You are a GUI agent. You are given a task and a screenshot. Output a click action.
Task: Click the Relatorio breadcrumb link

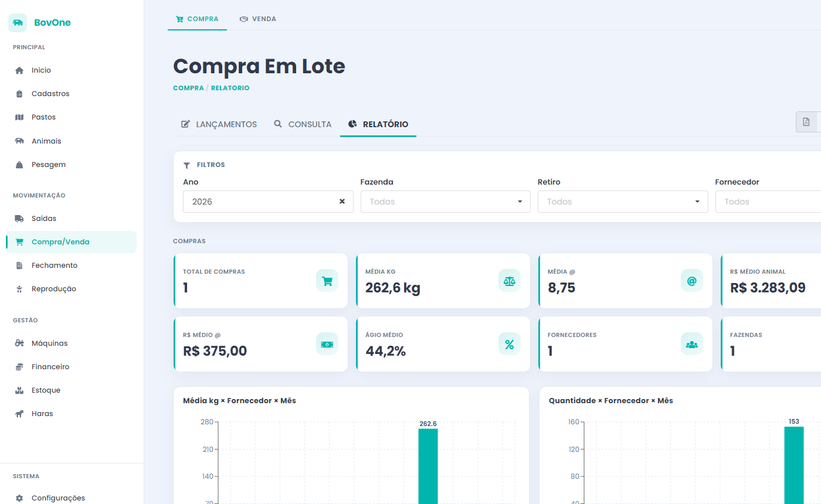point(230,88)
